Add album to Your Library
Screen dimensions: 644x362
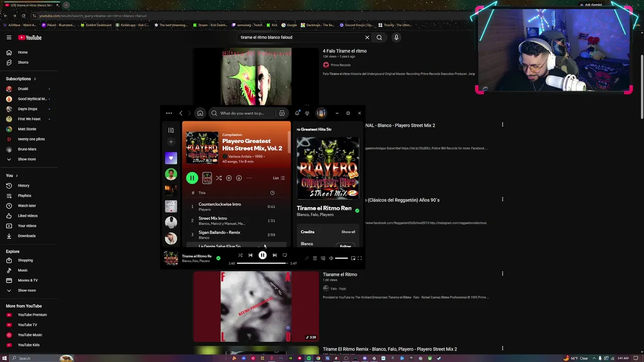pyautogui.click(x=228, y=178)
